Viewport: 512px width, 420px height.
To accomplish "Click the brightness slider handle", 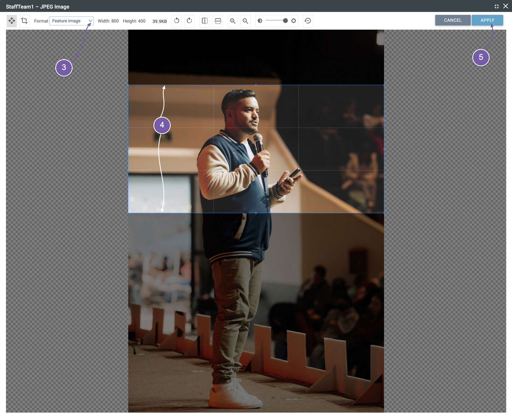I will coord(285,21).
